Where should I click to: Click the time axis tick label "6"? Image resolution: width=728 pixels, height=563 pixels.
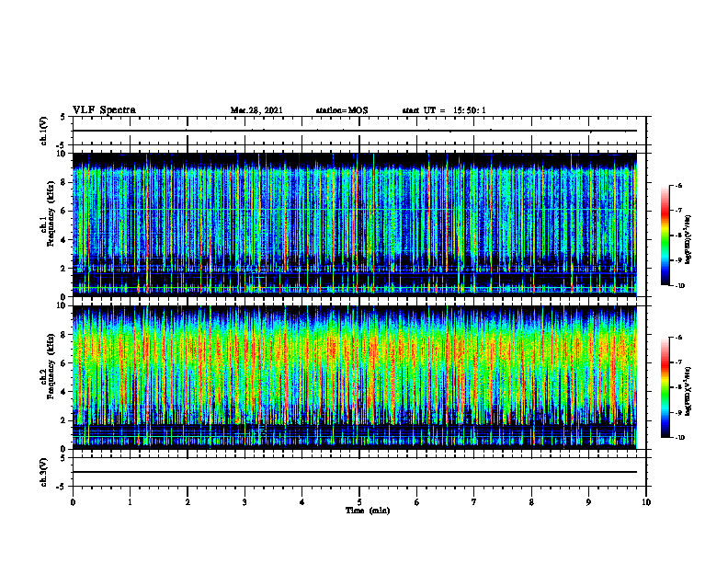click(417, 502)
